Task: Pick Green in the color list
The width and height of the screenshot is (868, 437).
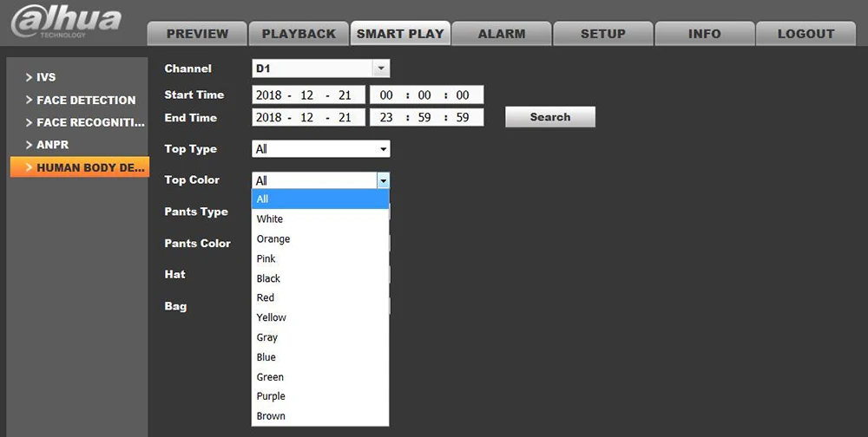Action: [320, 376]
